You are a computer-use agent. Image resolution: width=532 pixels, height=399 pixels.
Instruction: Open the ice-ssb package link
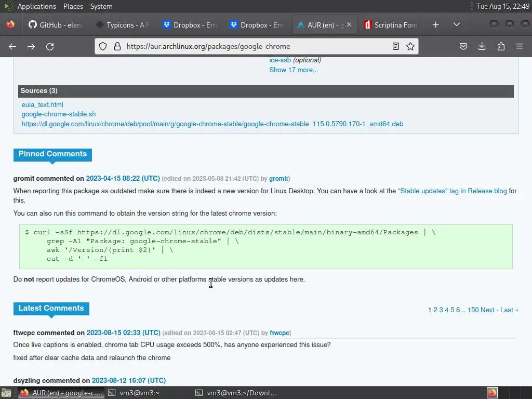click(280, 60)
